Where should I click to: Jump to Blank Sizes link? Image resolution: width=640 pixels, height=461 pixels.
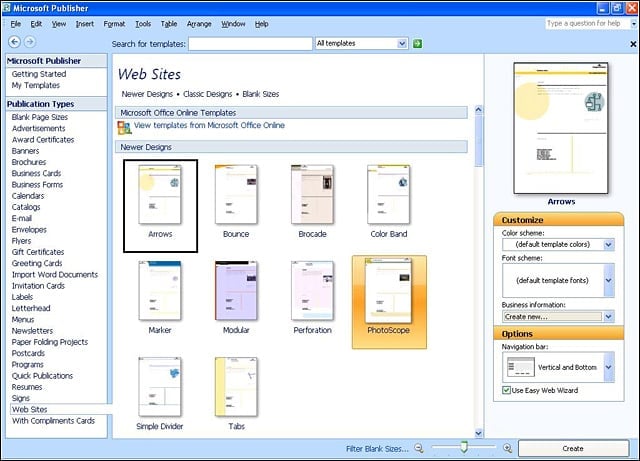pyautogui.click(x=260, y=94)
